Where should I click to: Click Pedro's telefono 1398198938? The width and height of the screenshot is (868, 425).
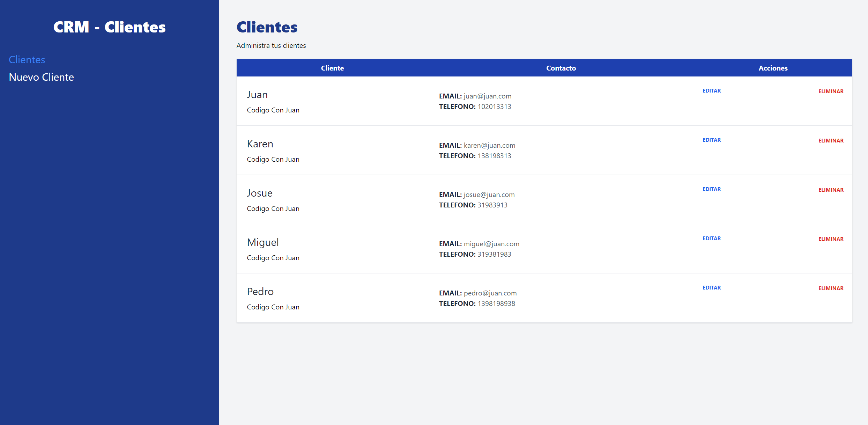tap(496, 304)
